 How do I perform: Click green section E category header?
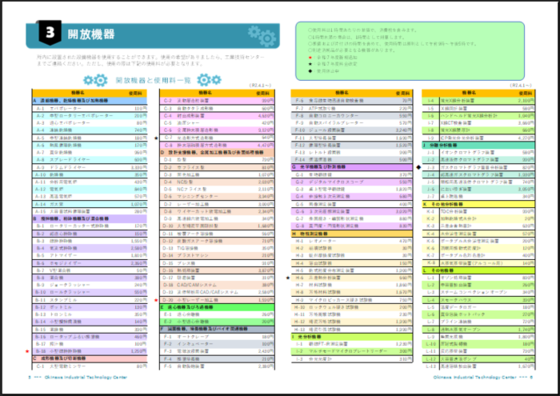click(217, 307)
